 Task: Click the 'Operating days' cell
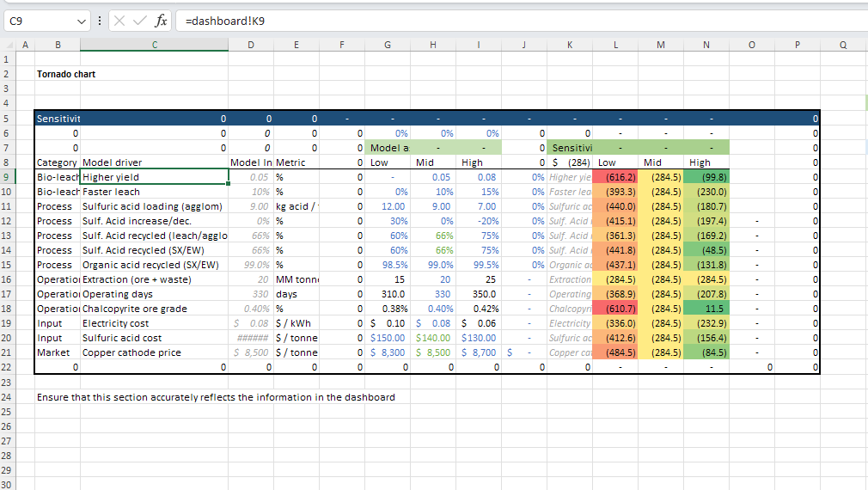click(x=155, y=294)
